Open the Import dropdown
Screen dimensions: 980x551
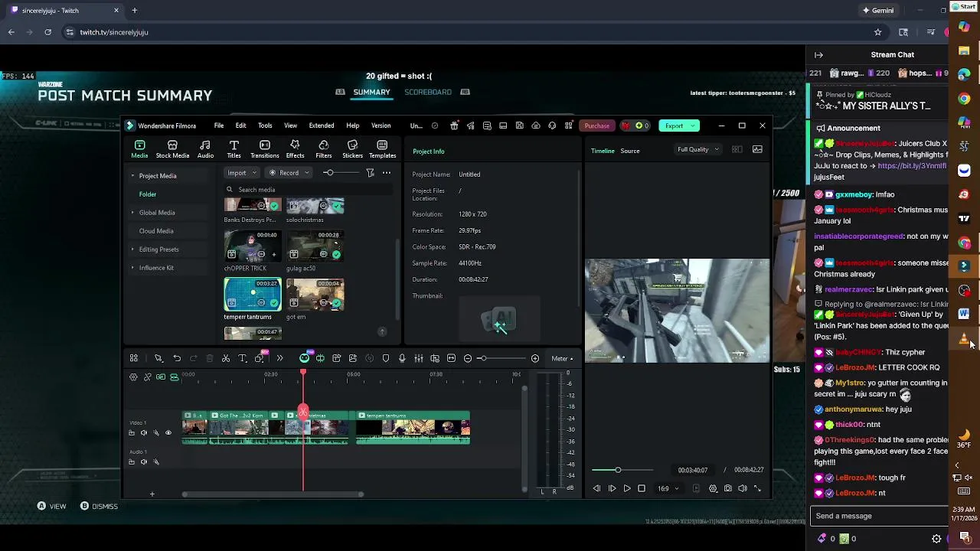[x=242, y=173]
